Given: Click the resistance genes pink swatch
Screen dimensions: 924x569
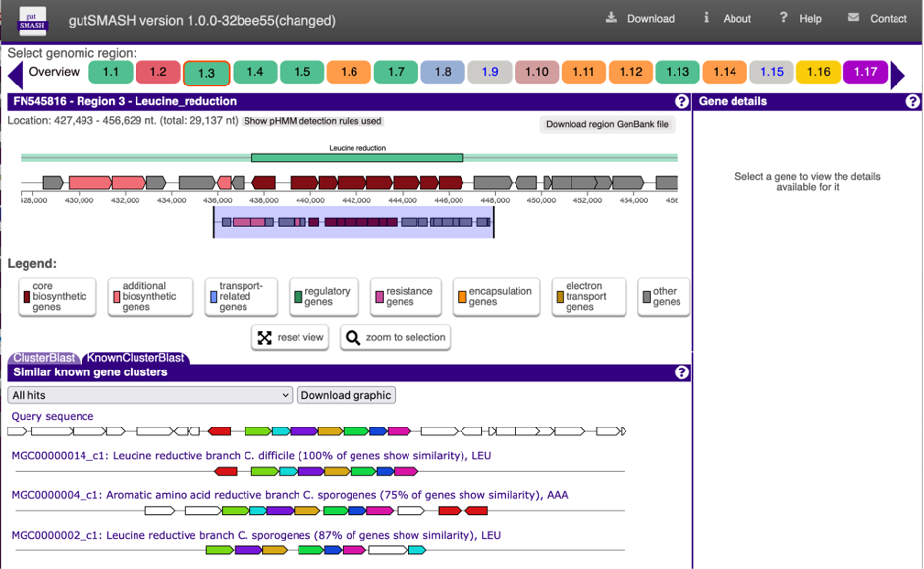Looking at the screenshot, I should tap(379, 297).
